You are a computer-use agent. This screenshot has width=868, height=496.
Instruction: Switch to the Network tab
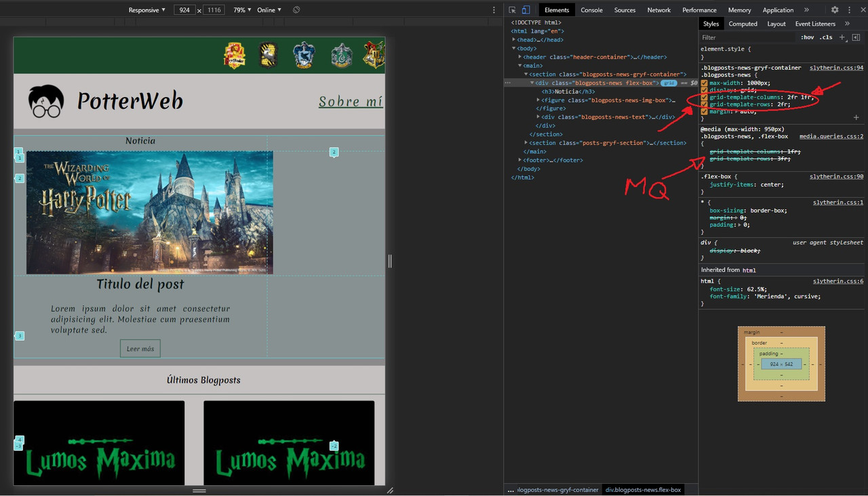658,10
